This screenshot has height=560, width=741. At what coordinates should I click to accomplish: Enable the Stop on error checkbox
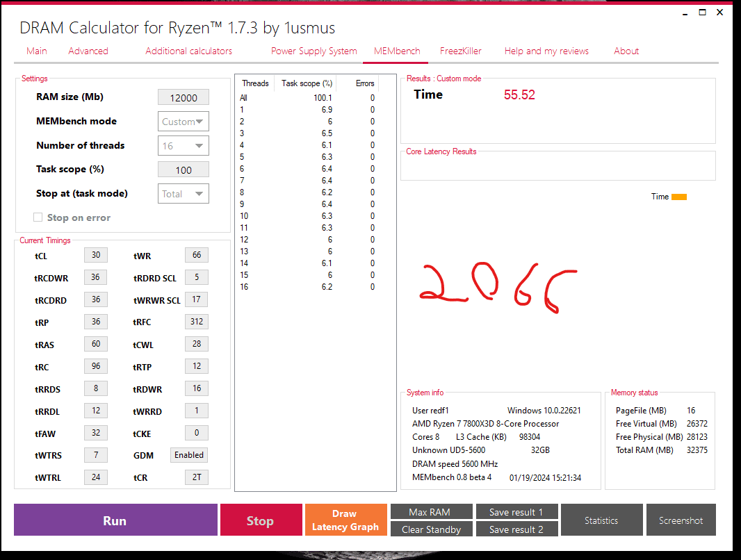point(38,217)
